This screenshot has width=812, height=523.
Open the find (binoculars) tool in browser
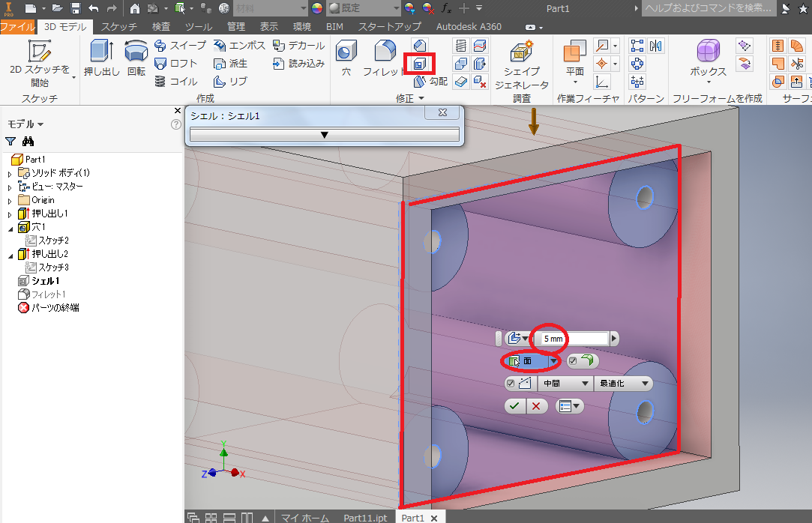(28, 141)
